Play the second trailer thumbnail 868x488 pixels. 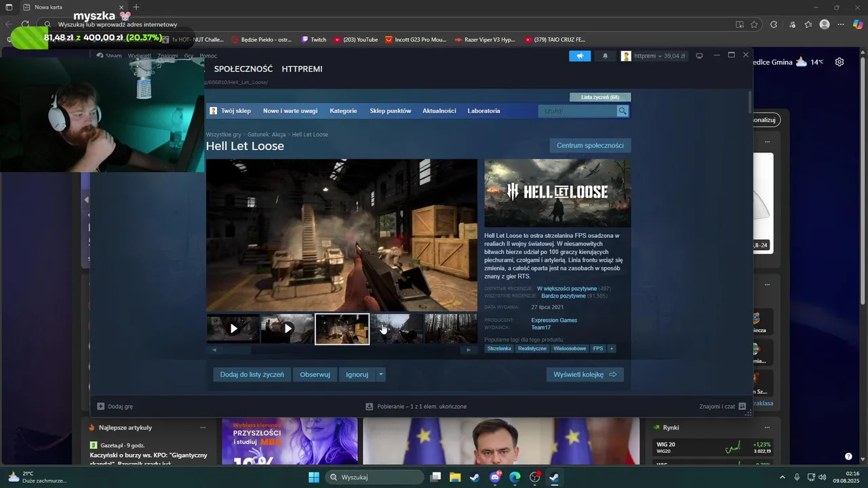point(288,329)
